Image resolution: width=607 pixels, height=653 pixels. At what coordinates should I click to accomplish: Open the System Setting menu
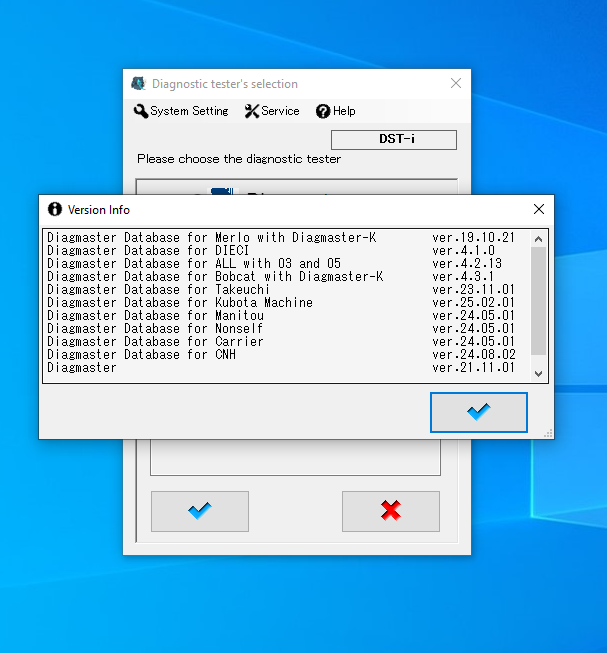[181, 111]
